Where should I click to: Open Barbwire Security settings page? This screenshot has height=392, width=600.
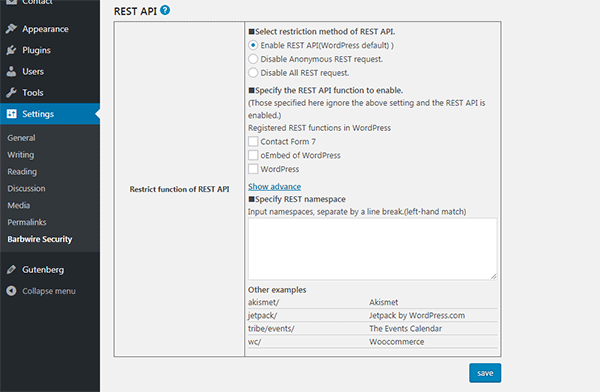40,239
